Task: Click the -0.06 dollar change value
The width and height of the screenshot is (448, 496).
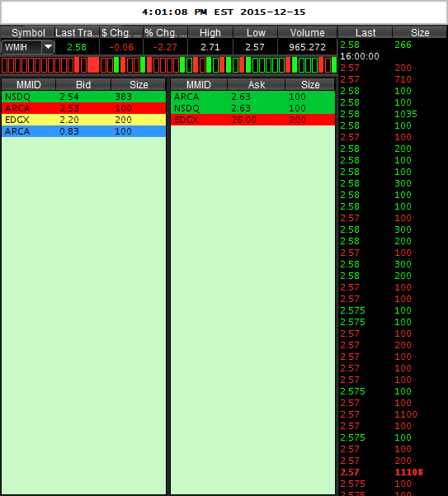Action: point(121,47)
